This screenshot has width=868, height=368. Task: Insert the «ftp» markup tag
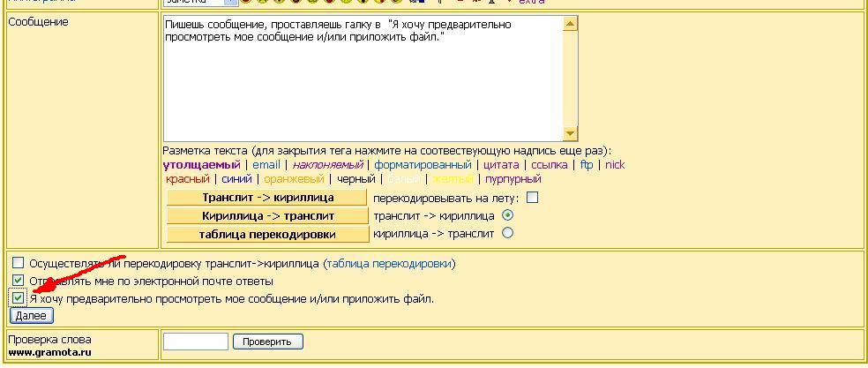coord(587,165)
